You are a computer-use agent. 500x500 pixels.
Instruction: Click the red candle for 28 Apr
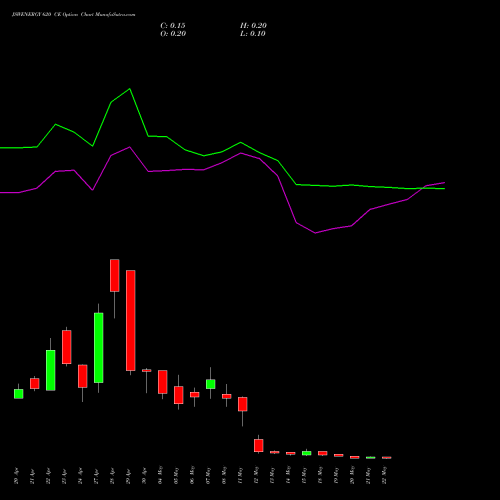115,275
